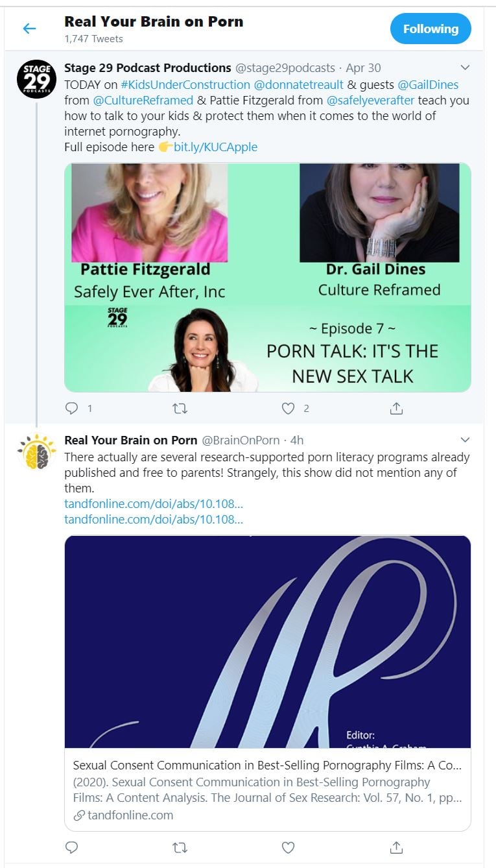This screenshot has width=496, height=868.
Task: Toggle the Following button off
Action: tap(431, 29)
